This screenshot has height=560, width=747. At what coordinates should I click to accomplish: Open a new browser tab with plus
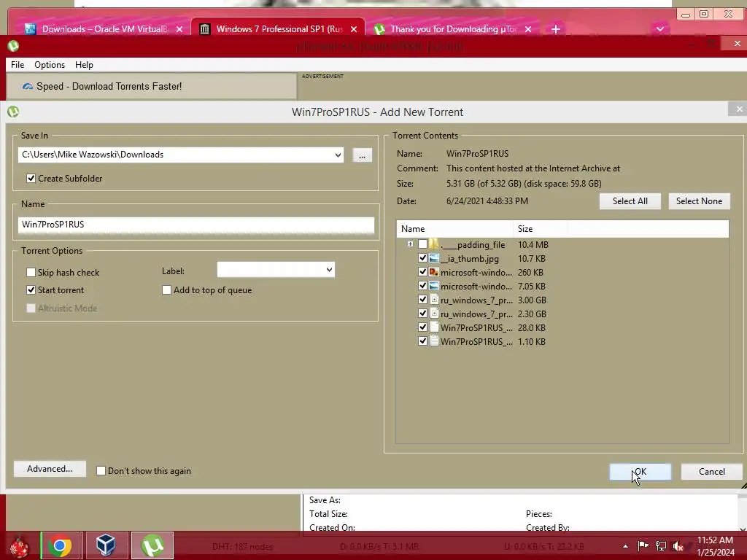coord(555,29)
